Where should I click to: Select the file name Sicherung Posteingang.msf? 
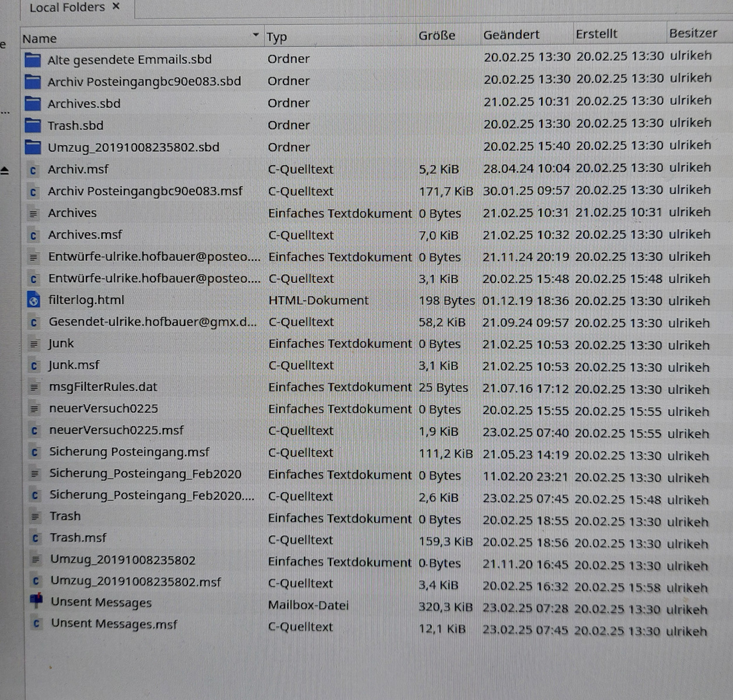coord(129,452)
